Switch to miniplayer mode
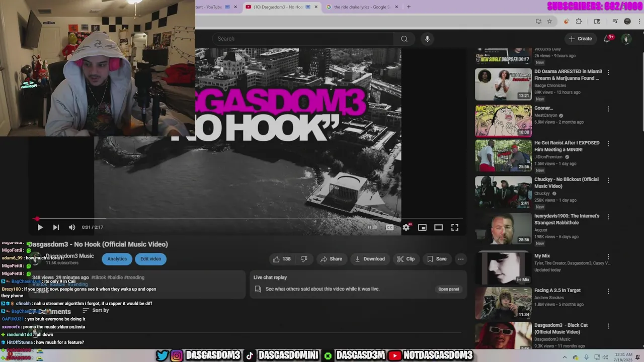This screenshot has height=362, width=644. [x=422, y=227]
